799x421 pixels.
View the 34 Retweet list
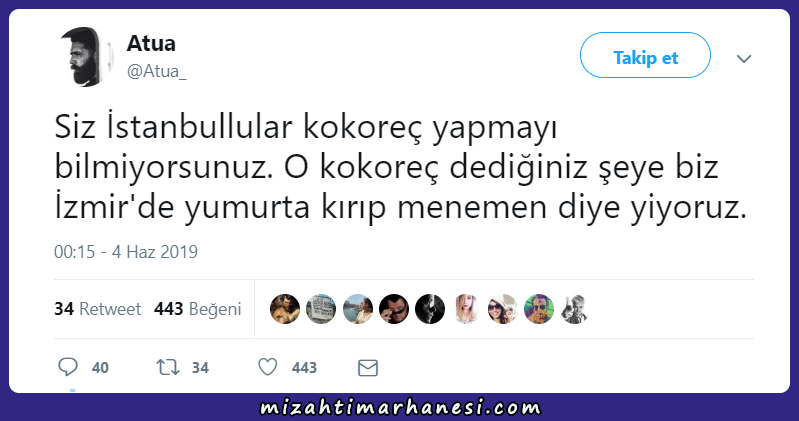pos(97,309)
